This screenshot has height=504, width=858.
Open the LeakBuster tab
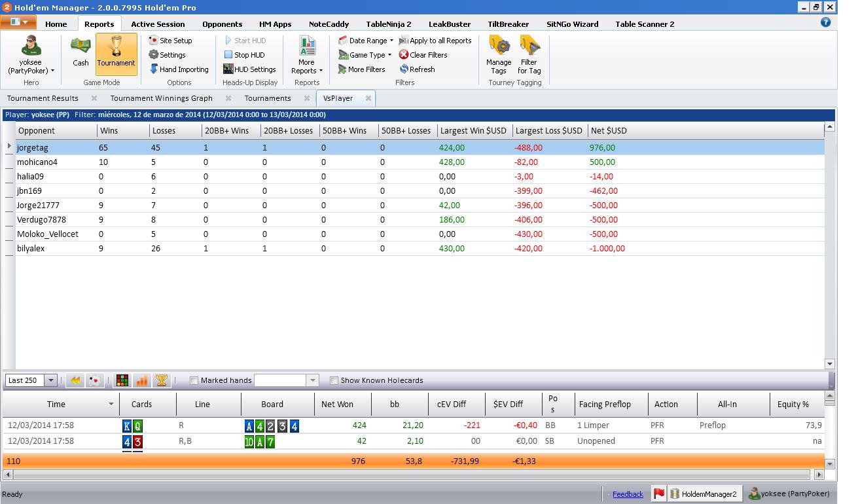click(450, 24)
